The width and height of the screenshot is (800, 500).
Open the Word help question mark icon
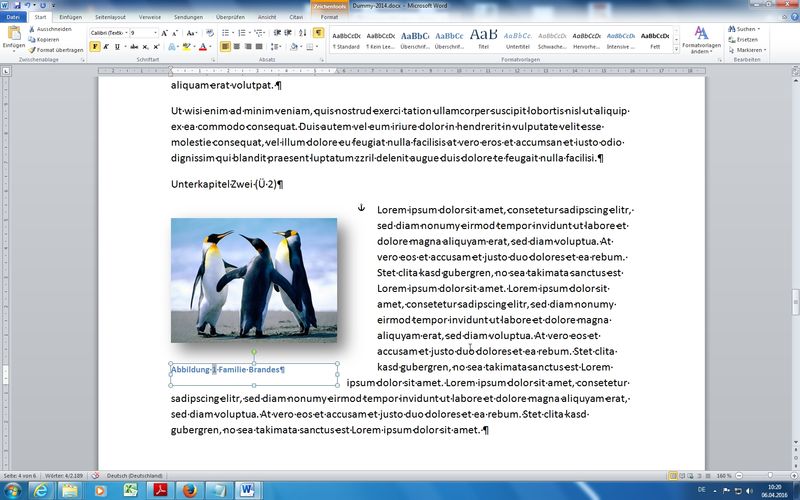click(794, 17)
